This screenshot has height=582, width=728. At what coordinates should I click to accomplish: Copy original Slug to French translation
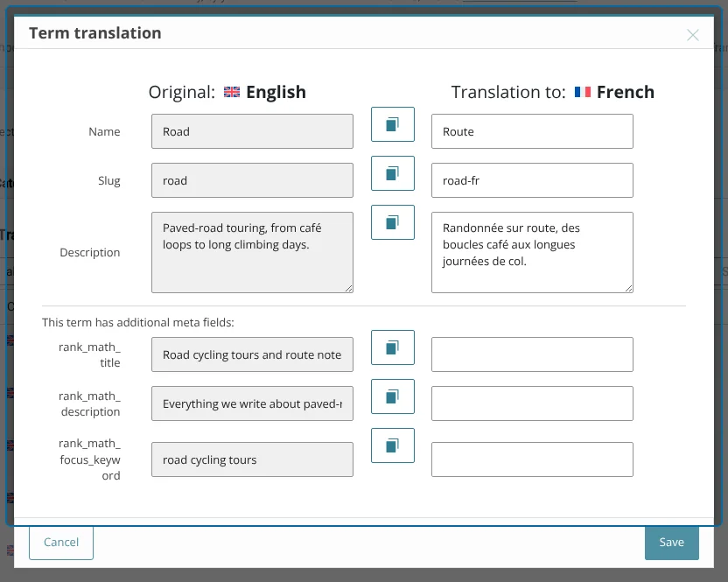(x=392, y=173)
